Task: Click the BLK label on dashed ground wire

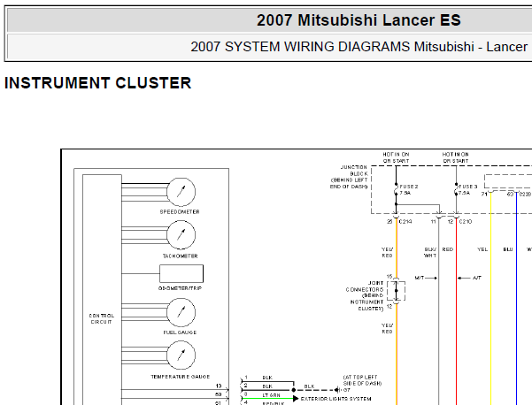Action: [309, 386]
